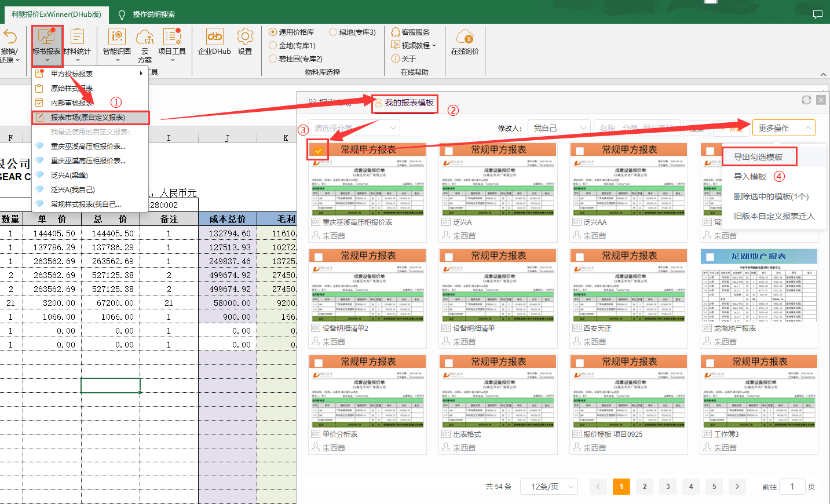The height and width of the screenshot is (504, 830).
Task: Choose 报表市场(原自定义报表) menu entry
Action: pyautogui.click(x=91, y=118)
